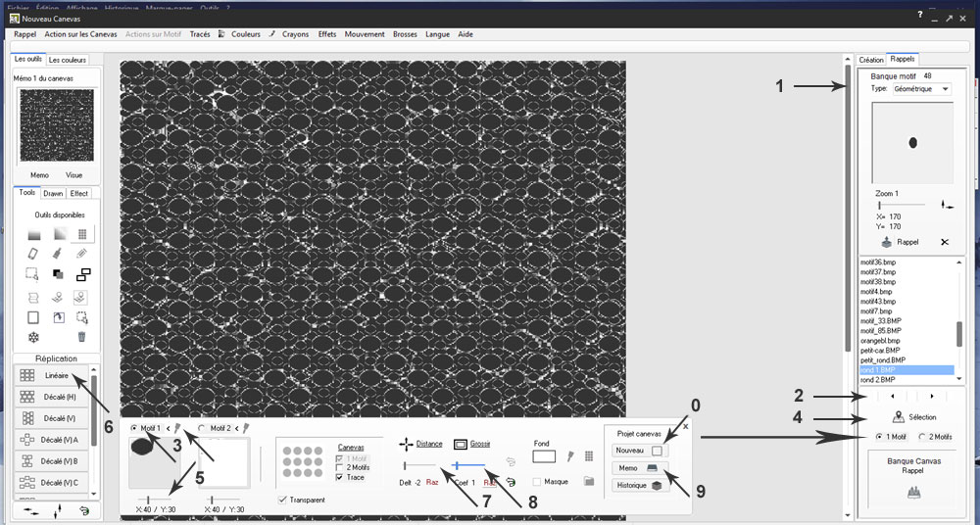Switch to the Création tab
The width and height of the screenshot is (980, 525).
click(x=871, y=60)
